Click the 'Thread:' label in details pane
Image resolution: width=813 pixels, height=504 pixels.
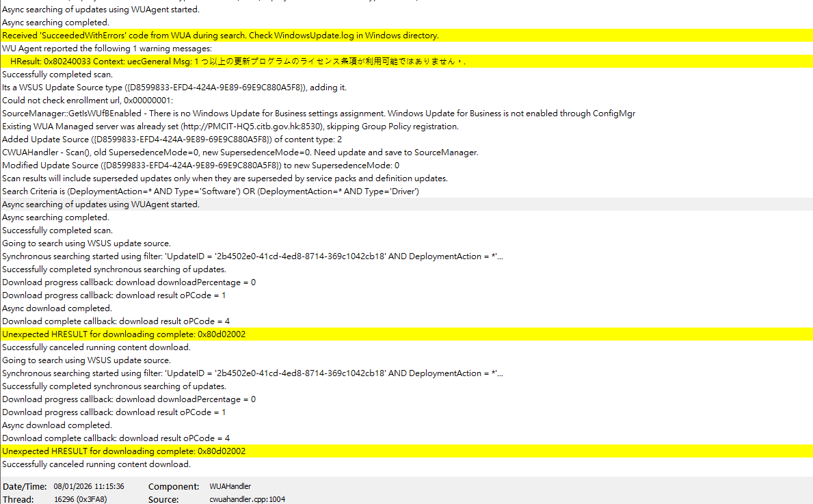point(18,499)
